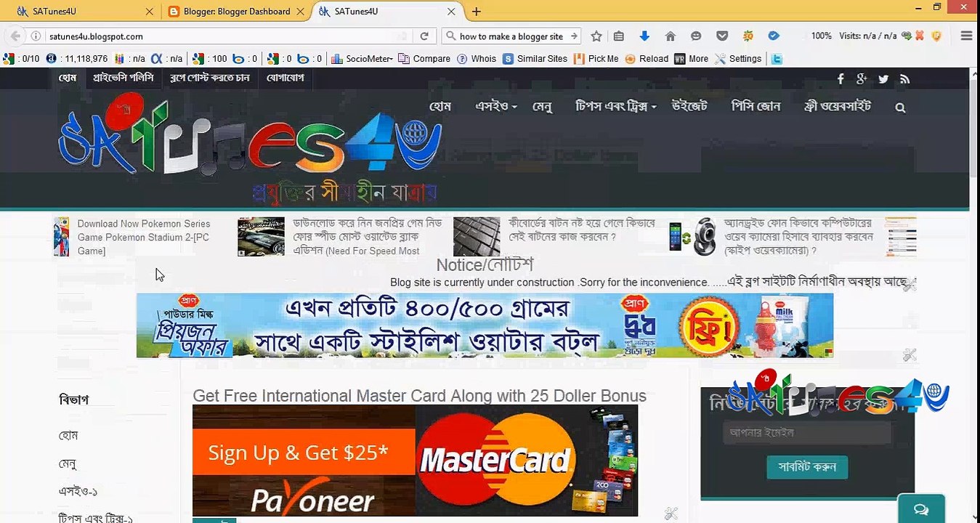Show site information icon in address bar
The image size is (980, 523).
36,36
